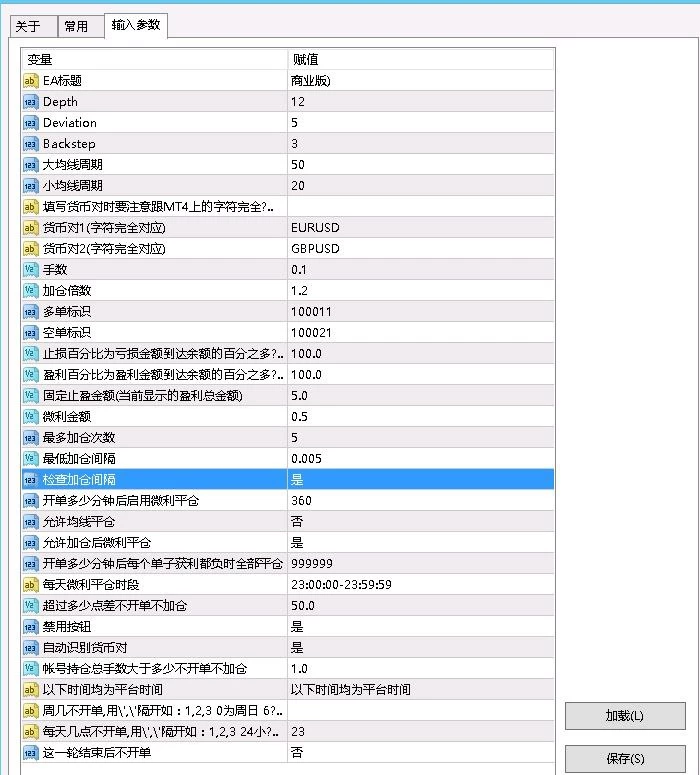Screen dimensions: 700x775
Task: Click the string icon beside EA标题
Action: 30,81
